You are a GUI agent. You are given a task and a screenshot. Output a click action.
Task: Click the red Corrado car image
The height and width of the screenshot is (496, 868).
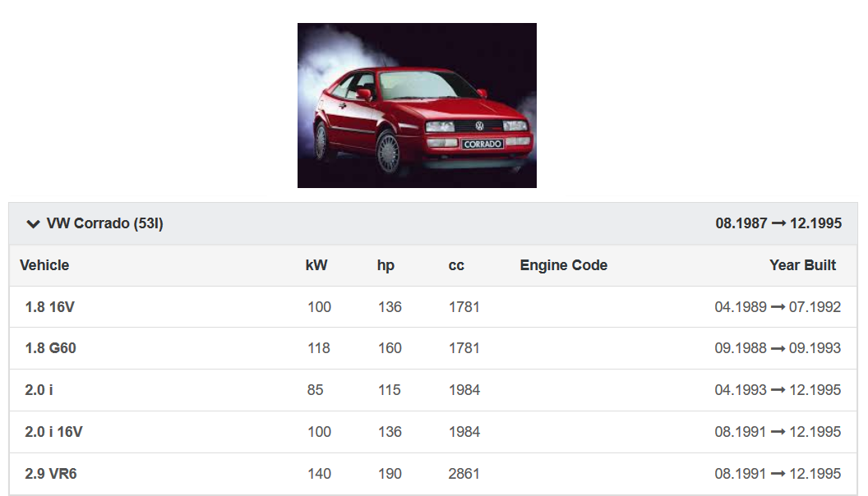tap(417, 105)
